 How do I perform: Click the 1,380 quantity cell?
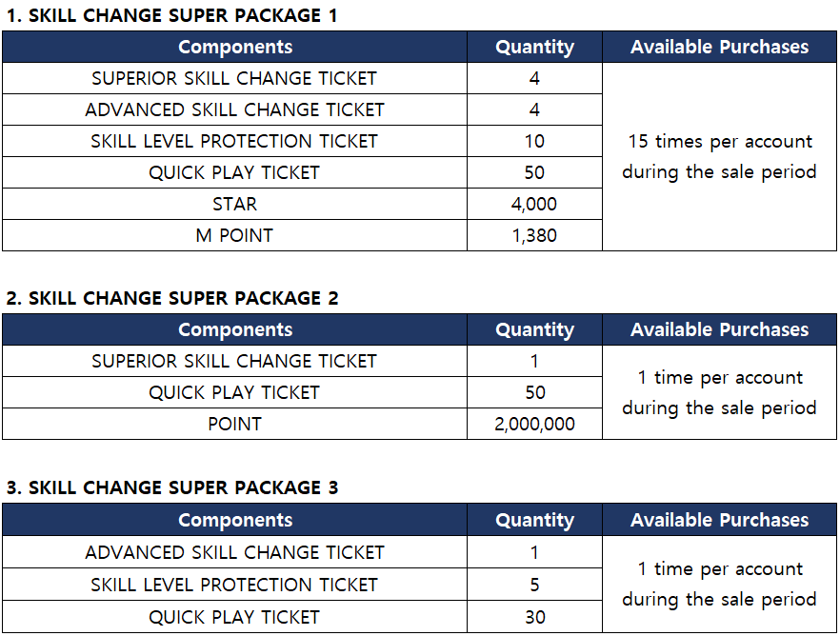point(534,235)
